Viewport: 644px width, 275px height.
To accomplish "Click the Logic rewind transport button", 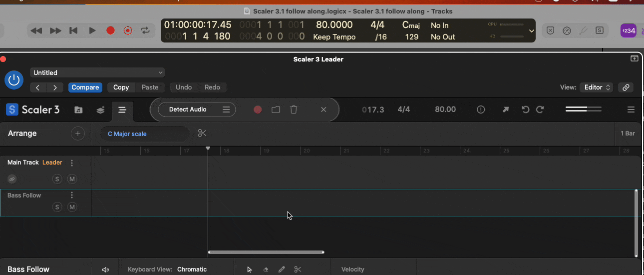I will (36, 30).
